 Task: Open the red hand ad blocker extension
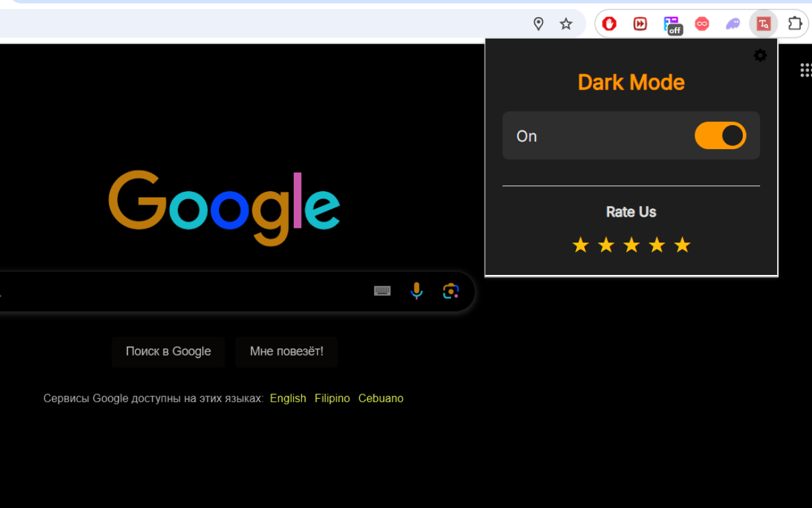(610, 24)
